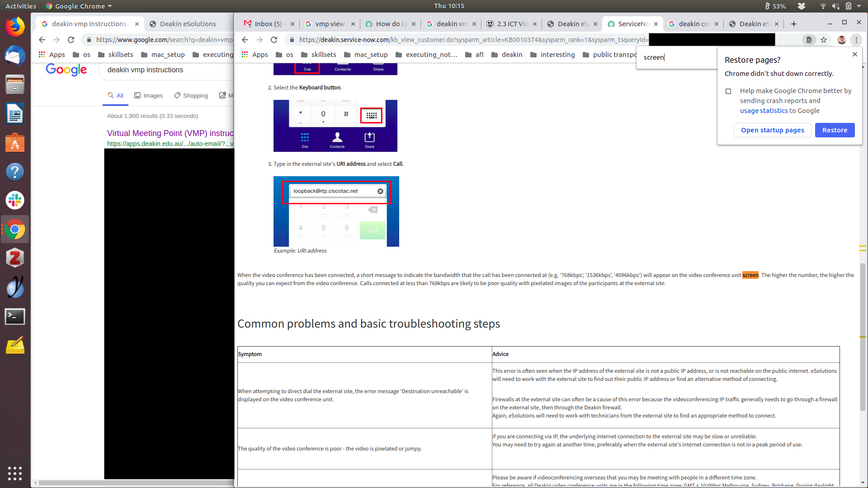The height and width of the screenshot is (488, 868).
Task: Open the system status menu arrow
Action: (859, 6)
